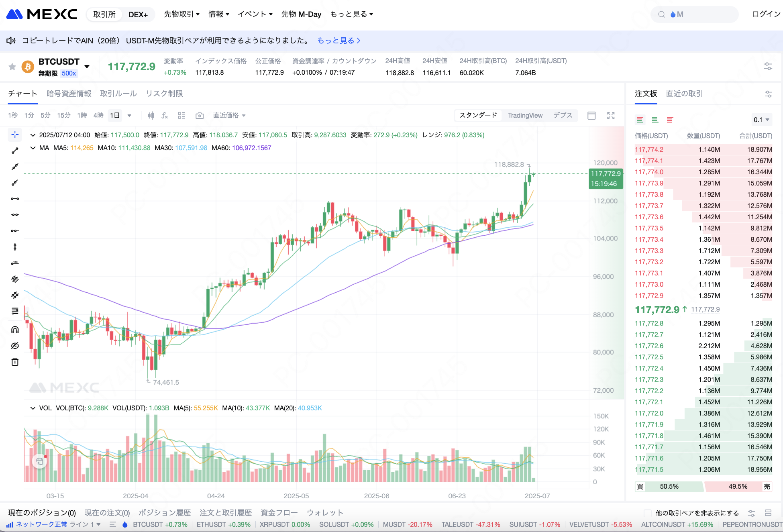Open position list settings slider icon
This screenshot has height=532, width=783.
751,513
